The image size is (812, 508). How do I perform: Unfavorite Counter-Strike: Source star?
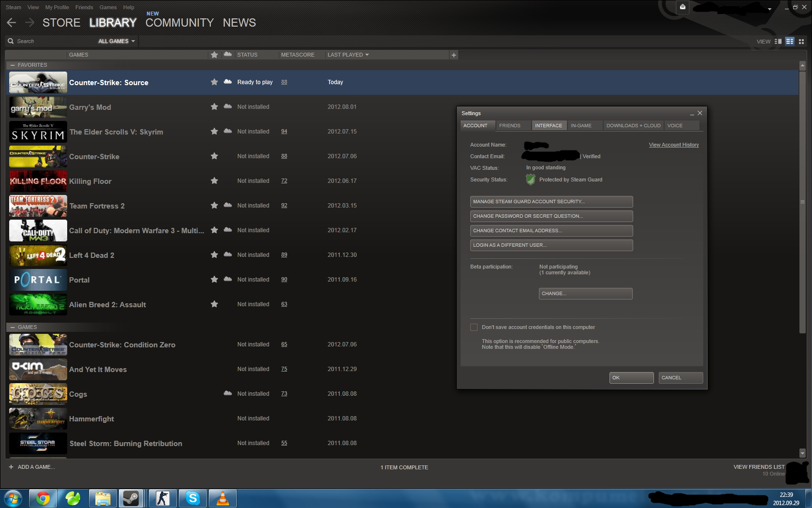point(215,82)
